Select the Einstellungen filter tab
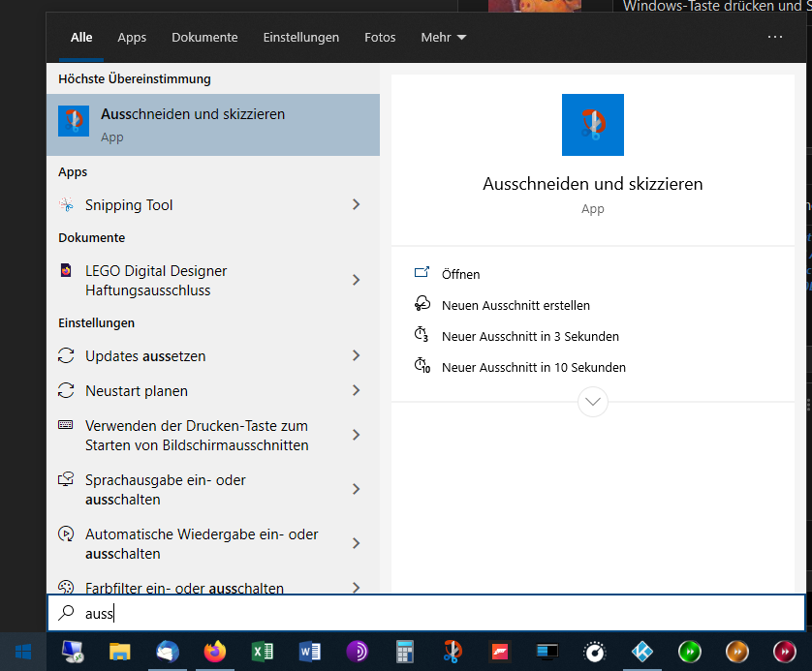Image resolution: width=812 pixels, height=671 pixels. tap(301, 37)
